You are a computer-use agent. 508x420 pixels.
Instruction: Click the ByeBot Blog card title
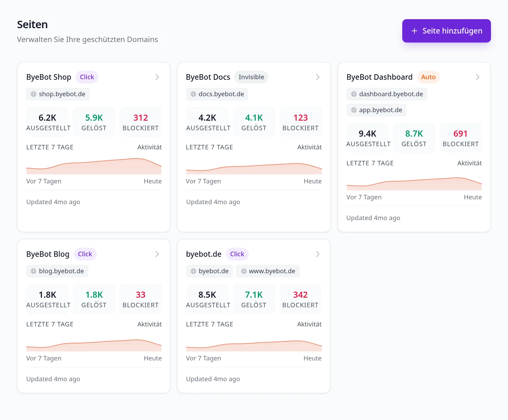(48, 254)
